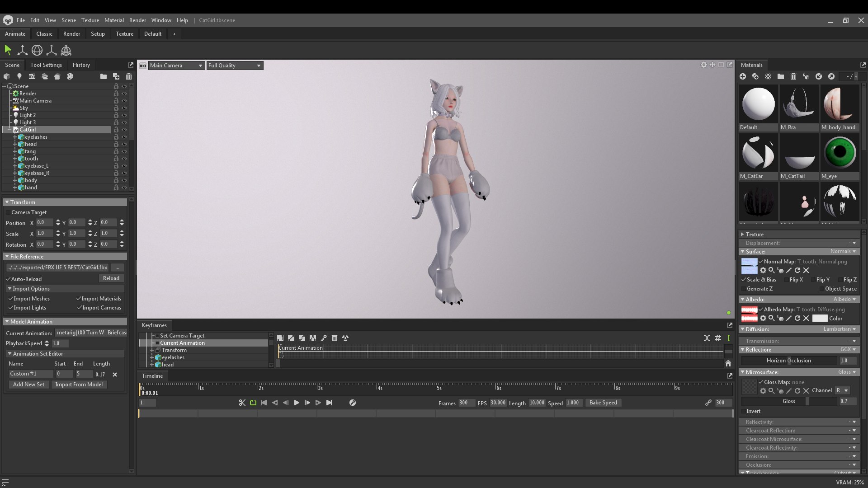868x488 pixels.
Task: Add new mesh object cube icon
Action: point(6,76)
